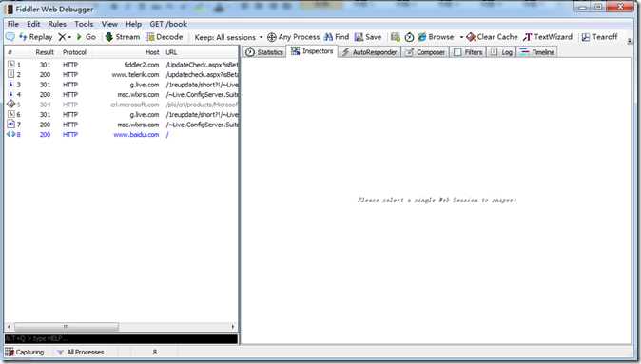Replay the selected session
641x364 pixels.
(x=36, y=37)
